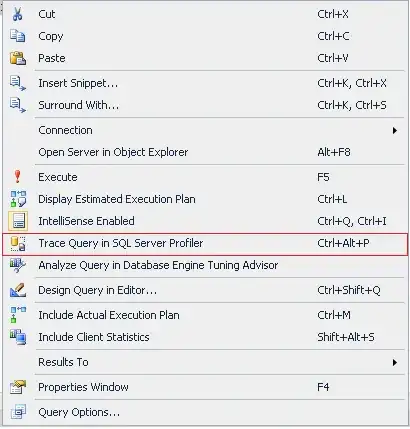Image resolution: width=410 pixels, height=429 pixels.
Task: Select Surround With... menu entry
Action: tap(205, 105)
